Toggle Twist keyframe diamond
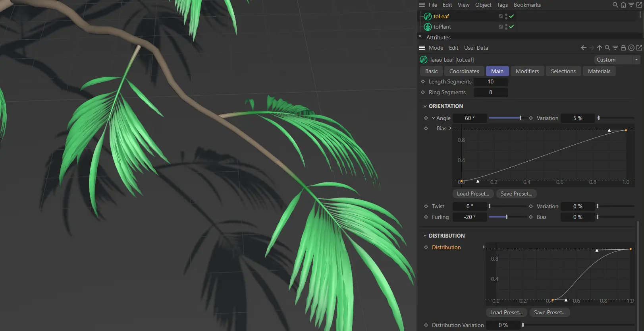This screenshot has width=644, height=331. click(x=426, y=206)
